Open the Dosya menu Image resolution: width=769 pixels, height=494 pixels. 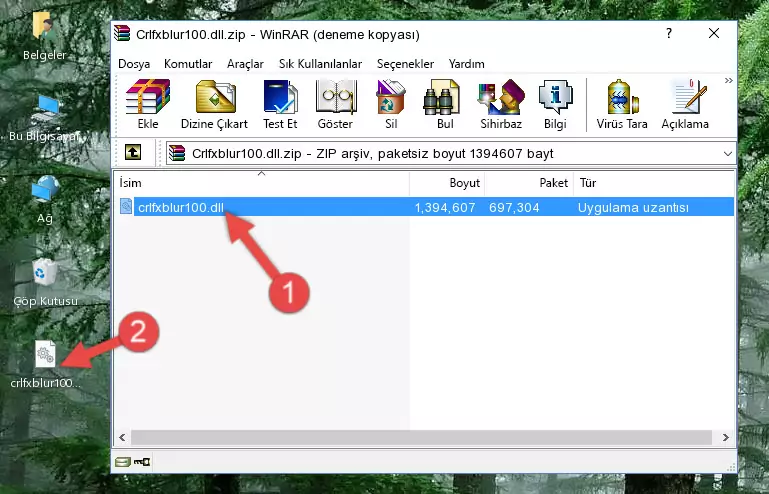coord(134,64)
